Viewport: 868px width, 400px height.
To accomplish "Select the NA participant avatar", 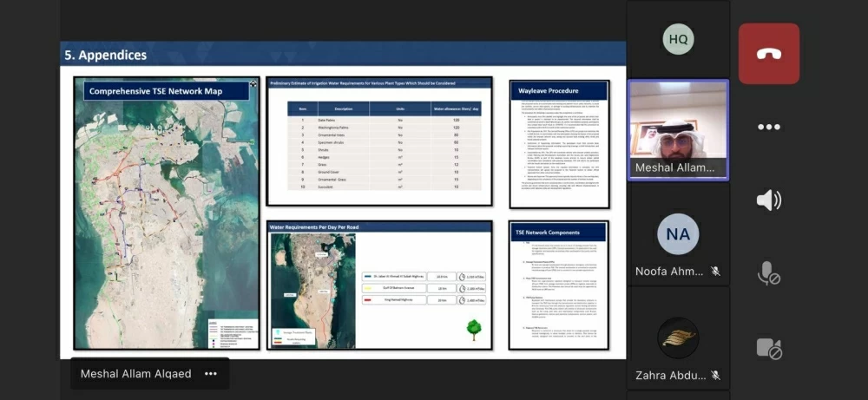I will pyautogui.click(x=678, y=233).
